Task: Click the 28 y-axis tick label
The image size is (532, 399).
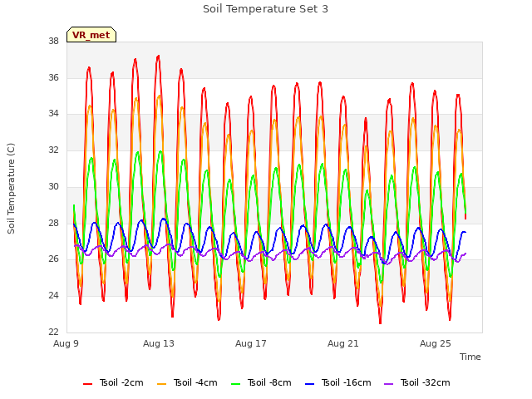Action: tap(53, 223)
